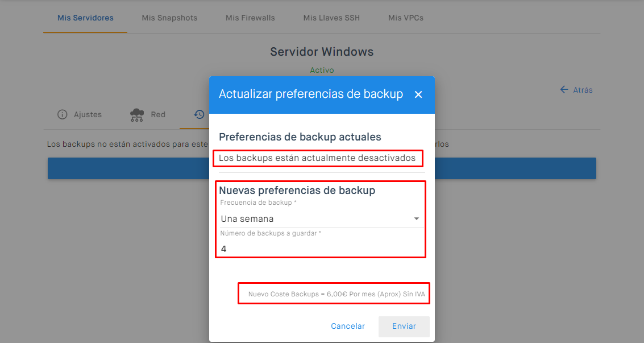Select the backup history clock icon

(199, 114)
